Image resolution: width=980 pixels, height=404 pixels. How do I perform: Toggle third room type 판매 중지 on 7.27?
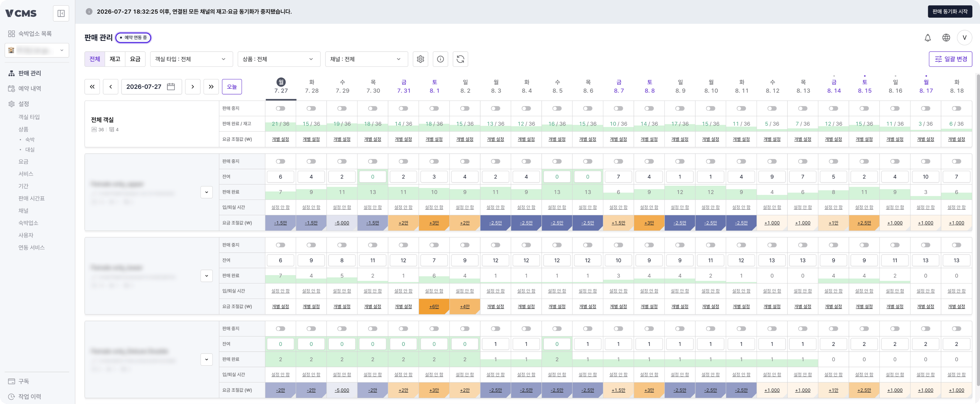pos(280,328)
